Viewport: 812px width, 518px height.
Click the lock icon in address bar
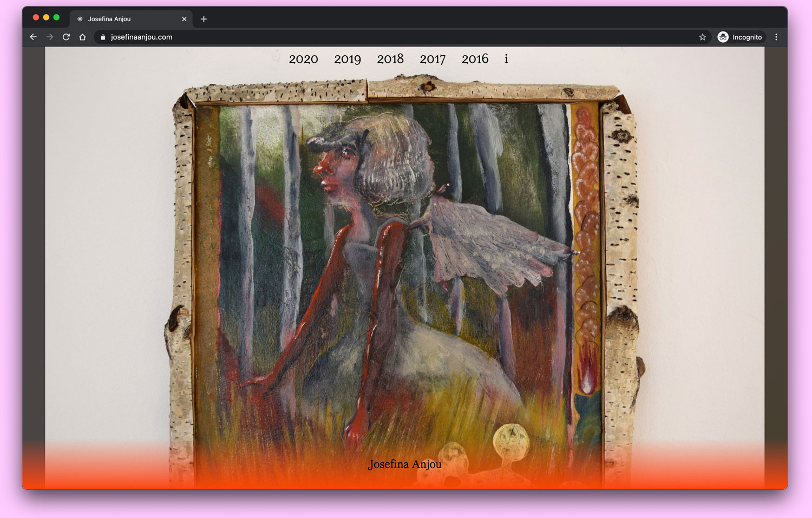point(103,37)
